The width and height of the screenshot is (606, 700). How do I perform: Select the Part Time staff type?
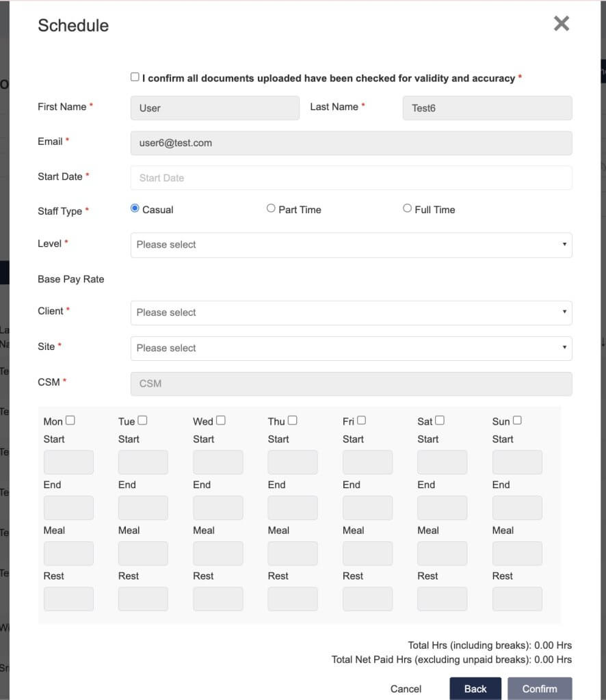(x=271, y=208)
